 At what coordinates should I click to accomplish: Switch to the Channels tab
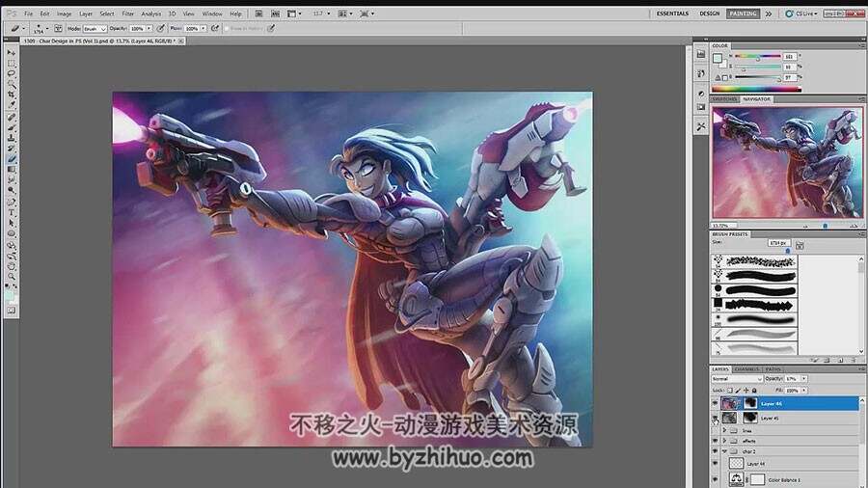coord(746,369)
